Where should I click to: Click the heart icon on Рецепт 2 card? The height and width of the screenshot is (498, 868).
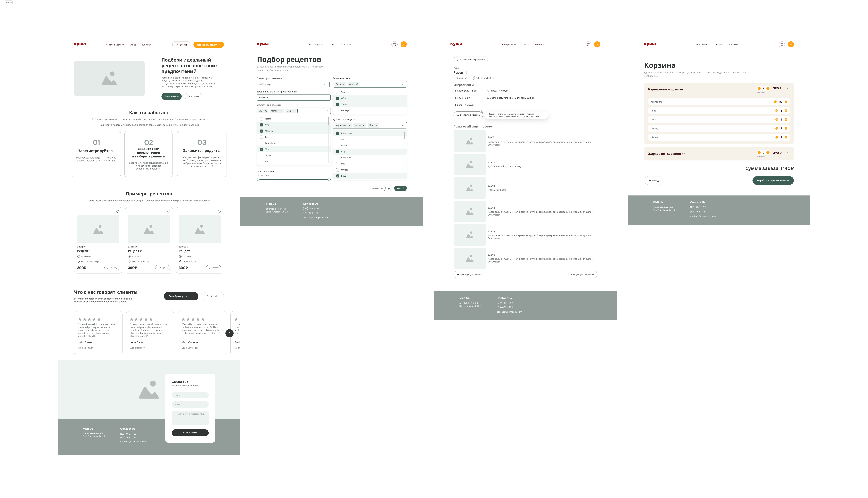[168, 212]
